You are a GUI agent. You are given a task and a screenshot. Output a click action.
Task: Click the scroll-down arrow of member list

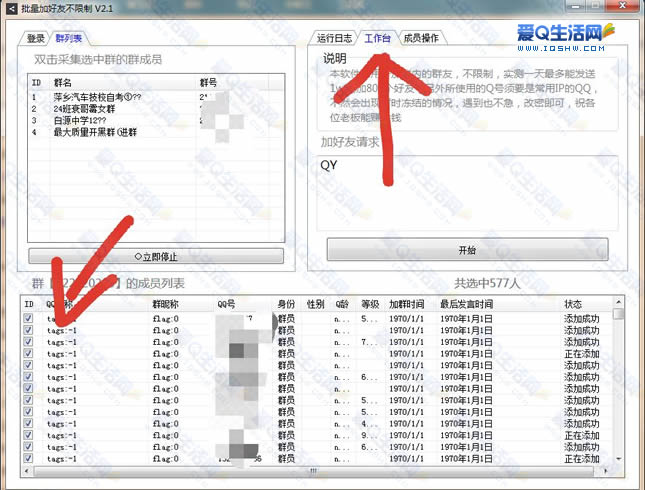(x=618, y=459)
